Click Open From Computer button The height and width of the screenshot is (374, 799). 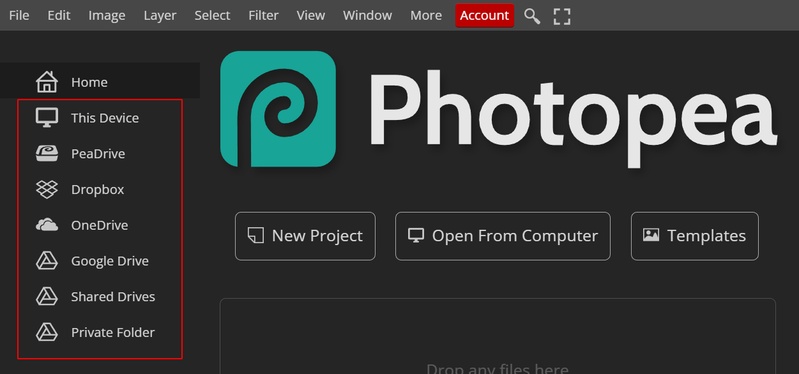[503, 236]
